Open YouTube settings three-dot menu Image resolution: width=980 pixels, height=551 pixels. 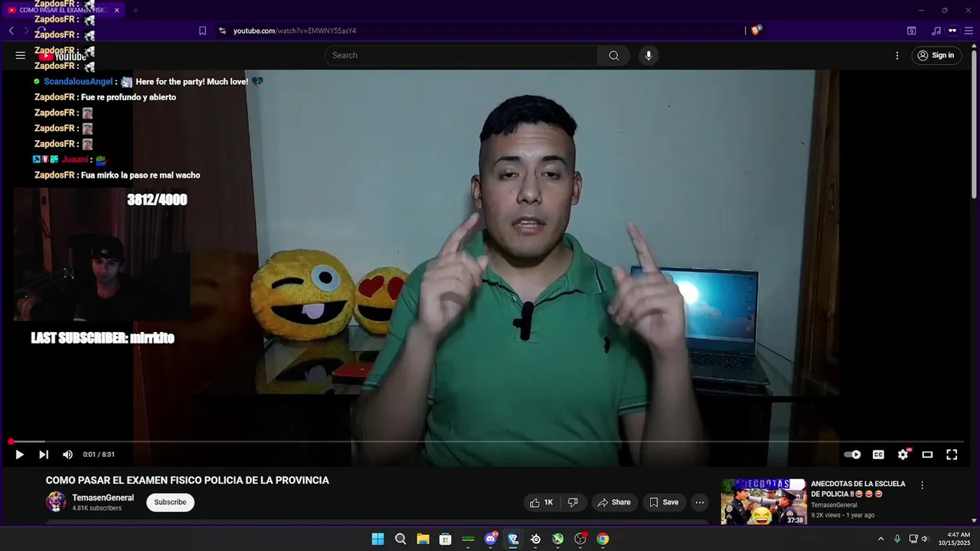[897, 55]
